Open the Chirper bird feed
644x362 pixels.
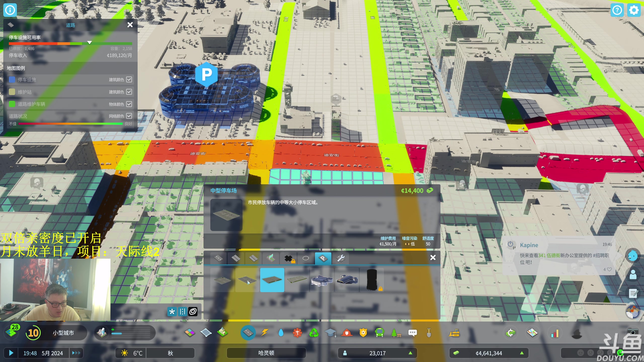(633, 256)
